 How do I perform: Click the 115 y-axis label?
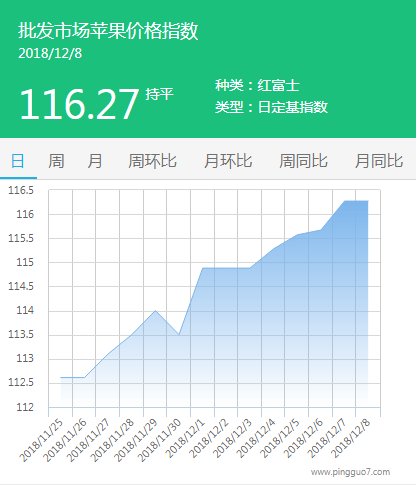click(25, 262)
